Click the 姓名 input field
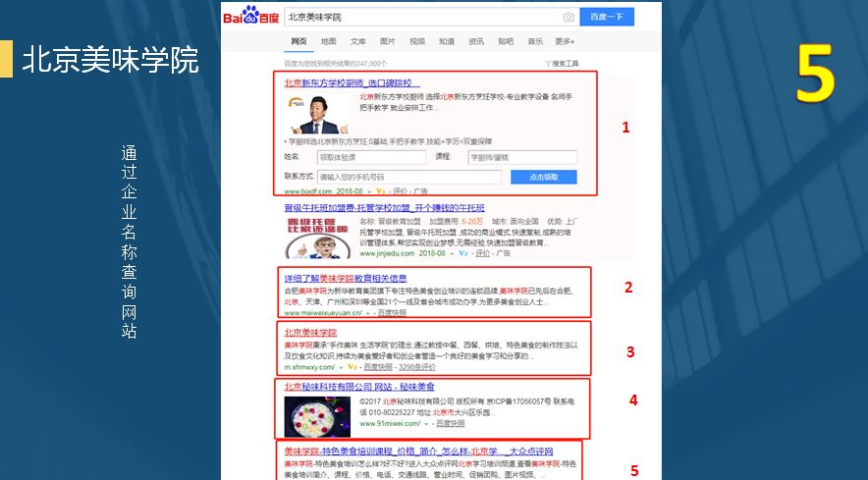 pos(371,157)
